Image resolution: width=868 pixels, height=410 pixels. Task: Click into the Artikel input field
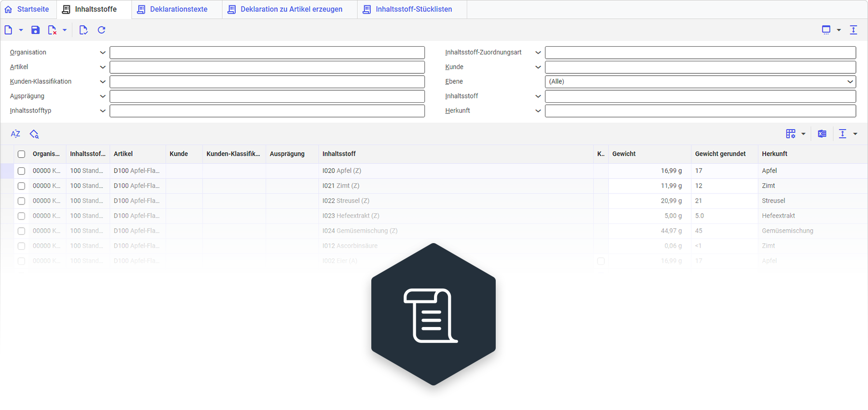(267, 67)
